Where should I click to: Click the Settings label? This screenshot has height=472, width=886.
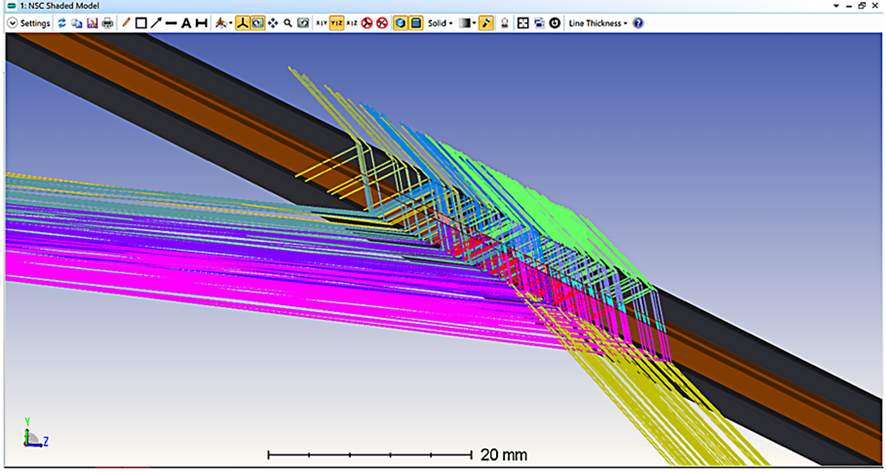click(35, 22)
